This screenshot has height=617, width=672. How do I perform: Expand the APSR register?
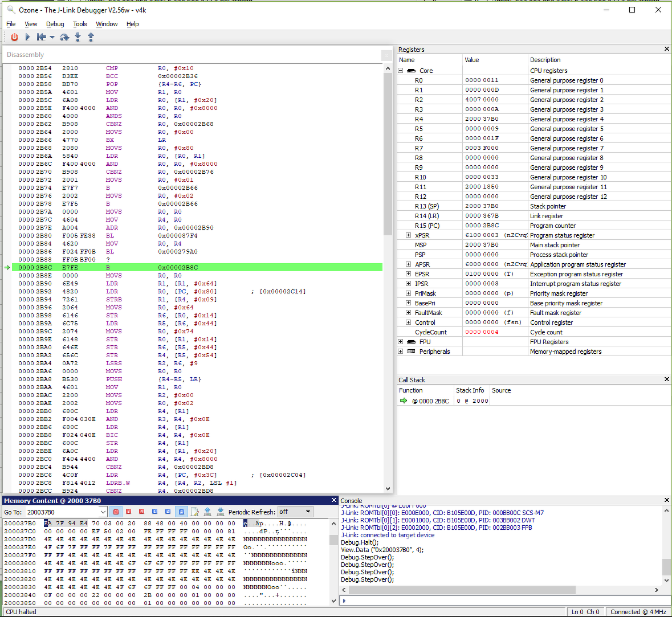tap(409, 264)
